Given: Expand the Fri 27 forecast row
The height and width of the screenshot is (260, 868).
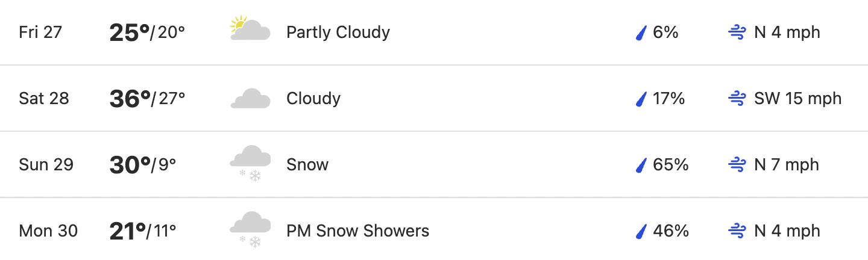Looking at the screenshot, I should tap(434, 32).
